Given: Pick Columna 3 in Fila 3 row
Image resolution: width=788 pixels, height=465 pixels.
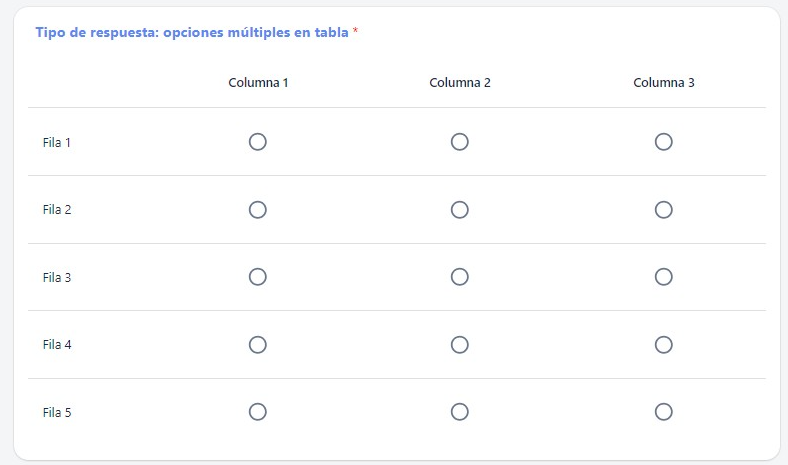Looking at the screenshot, I should click(663, 277).
